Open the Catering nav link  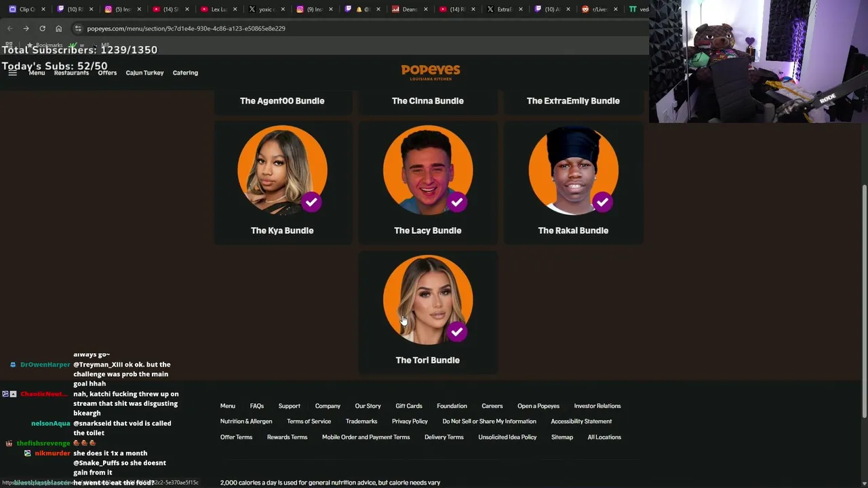click(185, 73)
